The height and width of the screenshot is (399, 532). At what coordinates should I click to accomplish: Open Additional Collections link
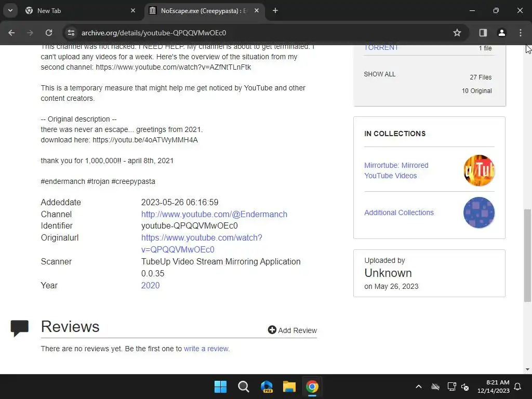[399, 212]
